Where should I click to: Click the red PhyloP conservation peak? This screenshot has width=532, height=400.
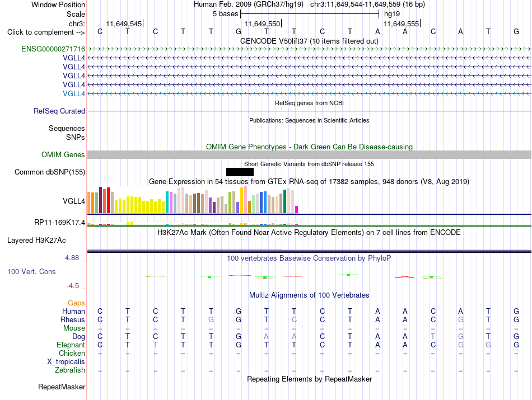pos(405,277)
